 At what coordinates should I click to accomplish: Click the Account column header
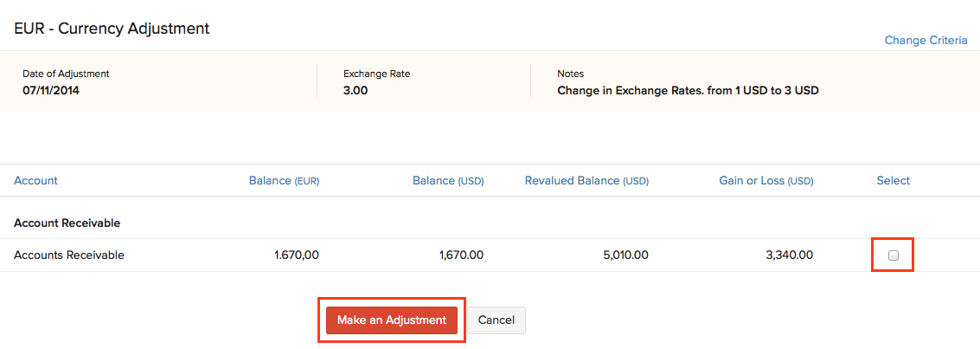(x=35, y=181)
